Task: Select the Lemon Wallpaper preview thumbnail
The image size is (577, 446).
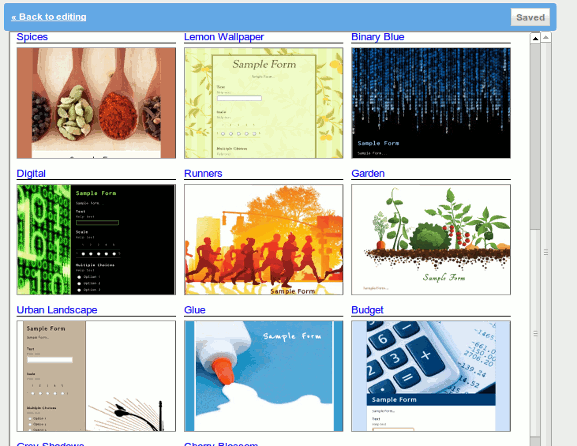Action: [263, 103]
